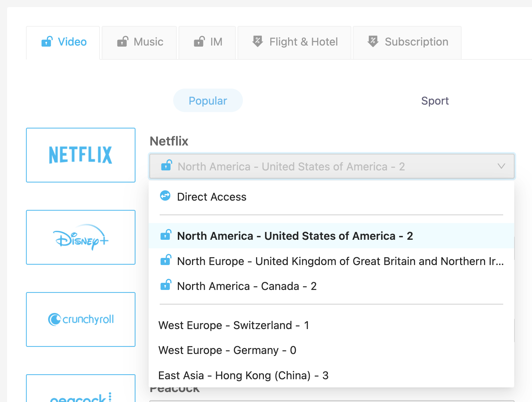Click the discount tag icon on Flight & Hotel
532x402 pixels.
pyautogui.click(x=257, y=41)
